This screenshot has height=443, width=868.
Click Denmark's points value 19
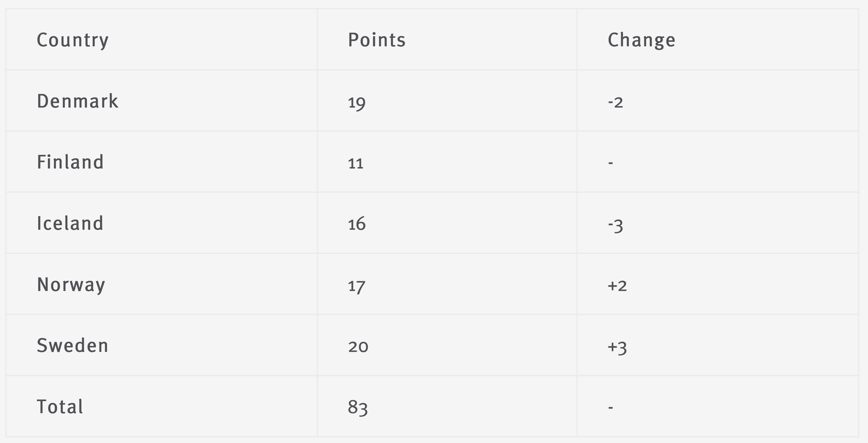pyautogui.click(x=357, y=103)
